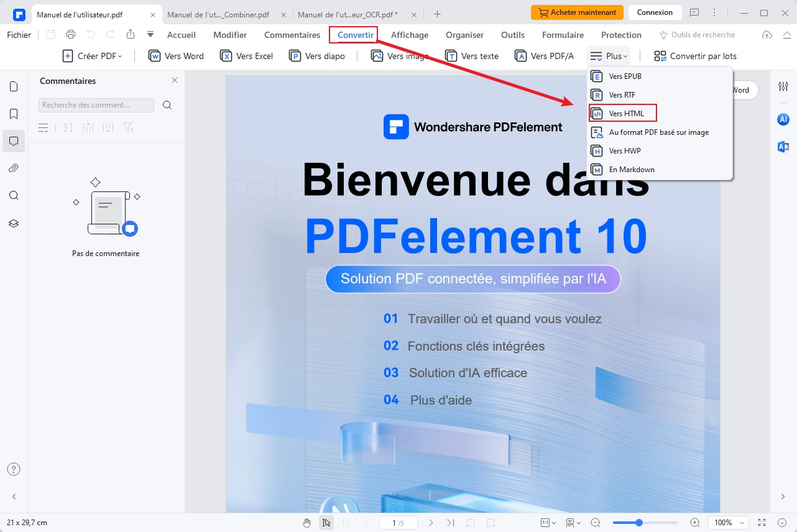Add a new document tab with plus

pyautogui.click(x=437, y=14)
